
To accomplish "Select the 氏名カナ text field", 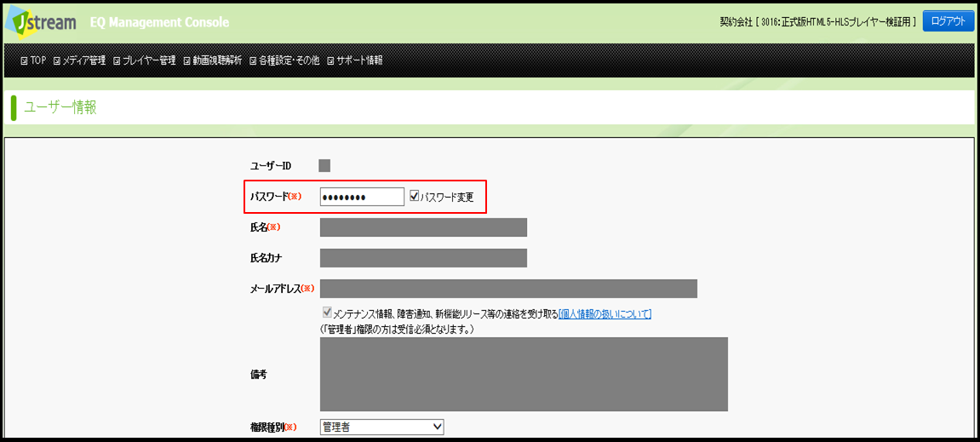I will pos(423,258).
